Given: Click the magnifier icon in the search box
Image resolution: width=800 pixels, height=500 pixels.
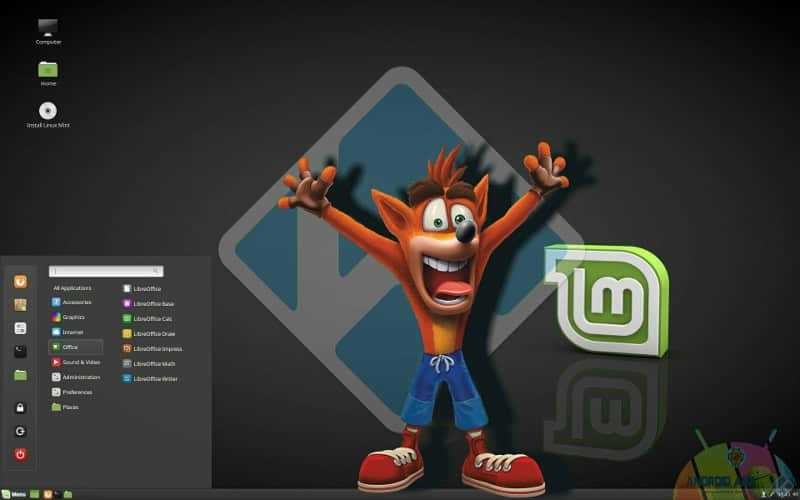Looking at the screenshot, I should click(x=157, y=271).
